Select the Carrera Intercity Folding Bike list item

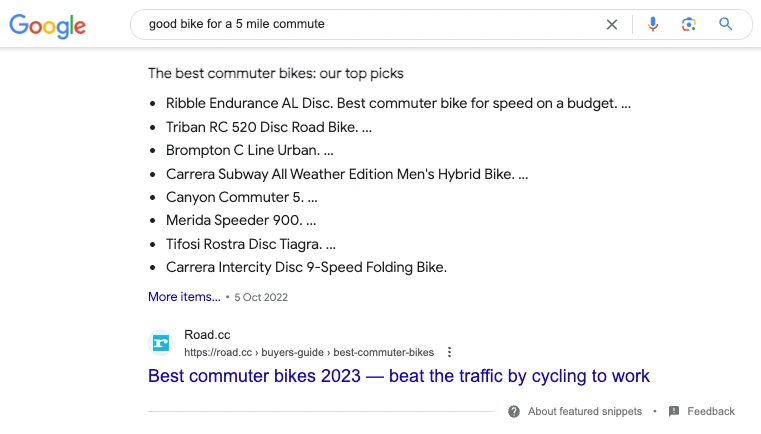pos(306,267)
